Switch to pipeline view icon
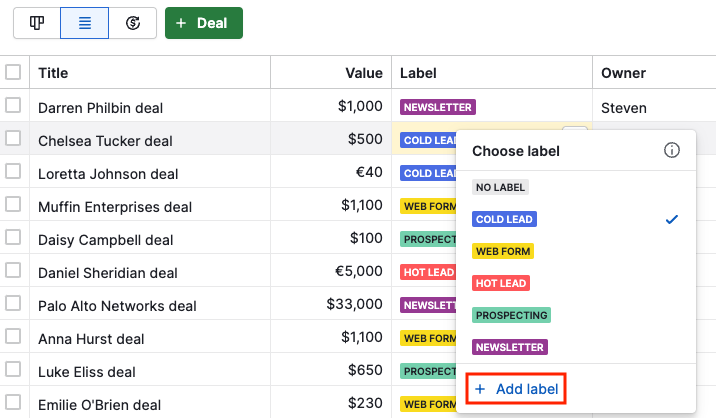The height and width of the screenshot is (418, 716). pyautogui.click(x=37, y=23)
